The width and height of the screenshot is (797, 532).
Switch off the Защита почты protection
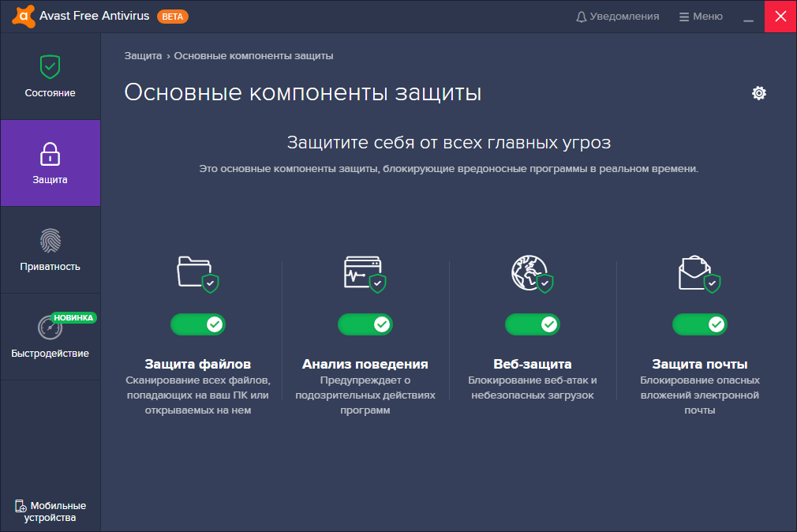point(699,324)
